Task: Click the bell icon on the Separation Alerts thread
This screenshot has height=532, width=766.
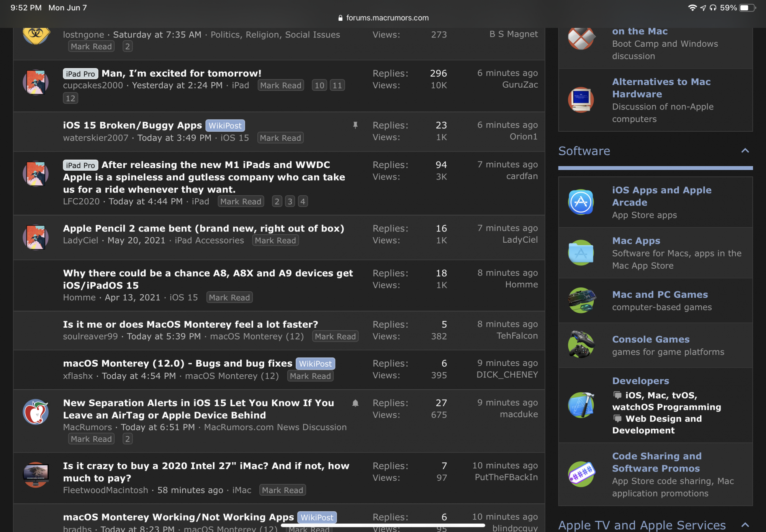Action: pos(355,403)
